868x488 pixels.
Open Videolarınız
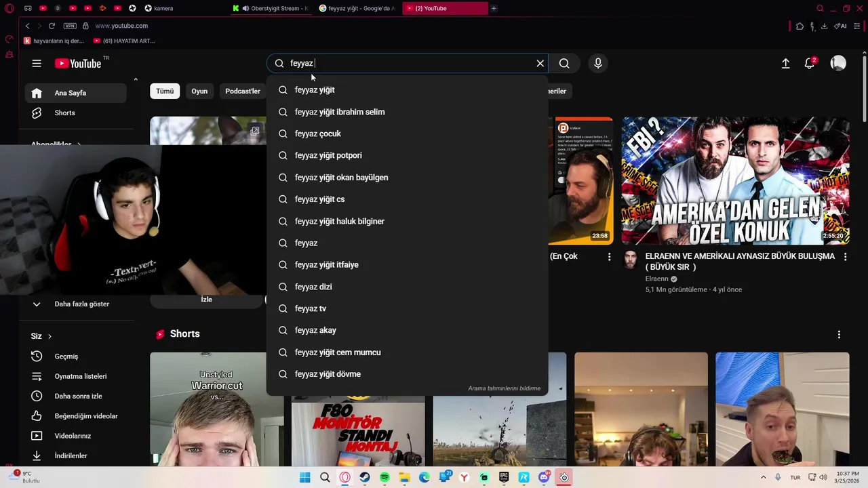pyautogui.click(x=76, y=436)
